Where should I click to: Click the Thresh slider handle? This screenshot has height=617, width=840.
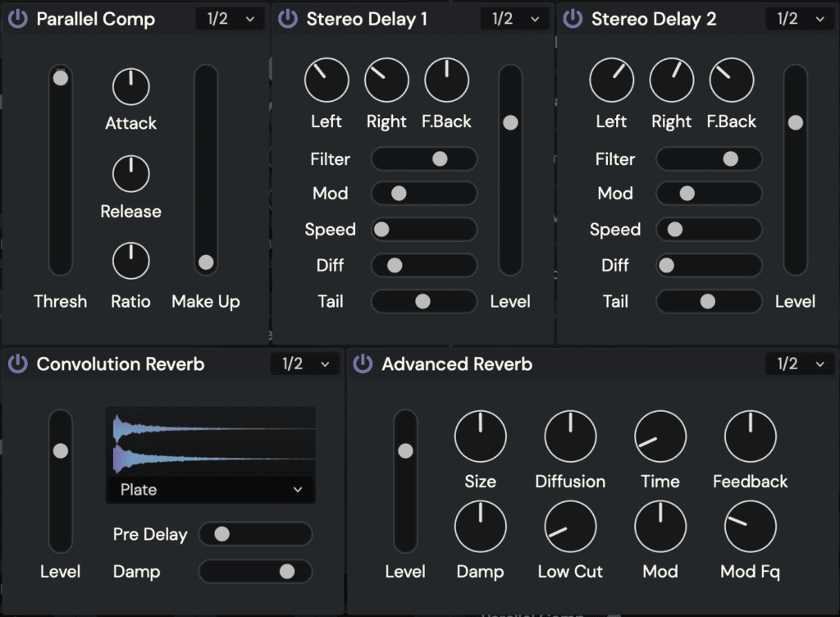[61, 78]
